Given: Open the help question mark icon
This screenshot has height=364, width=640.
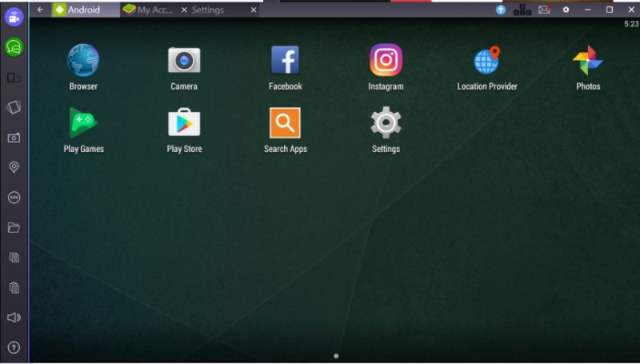Looking at the screenshot, I should (14, 348).
